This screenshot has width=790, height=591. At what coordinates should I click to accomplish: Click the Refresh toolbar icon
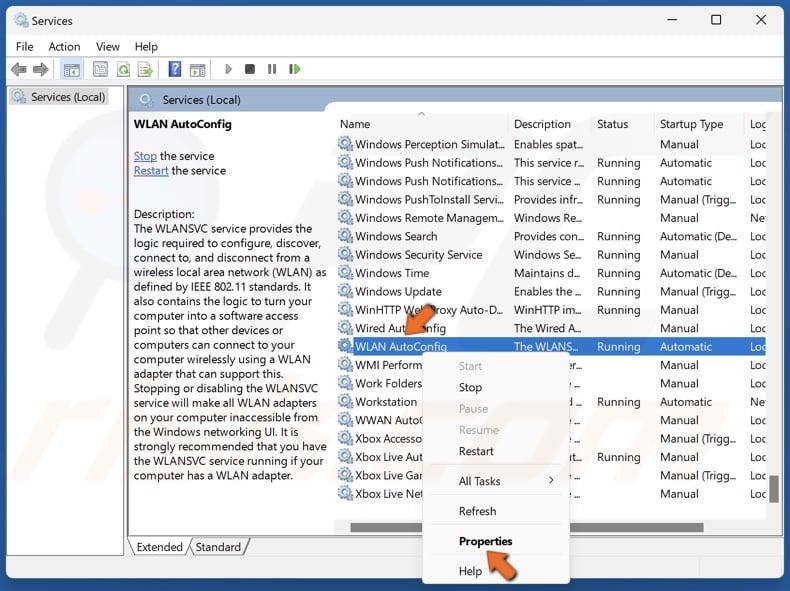[x=123, y=69]
